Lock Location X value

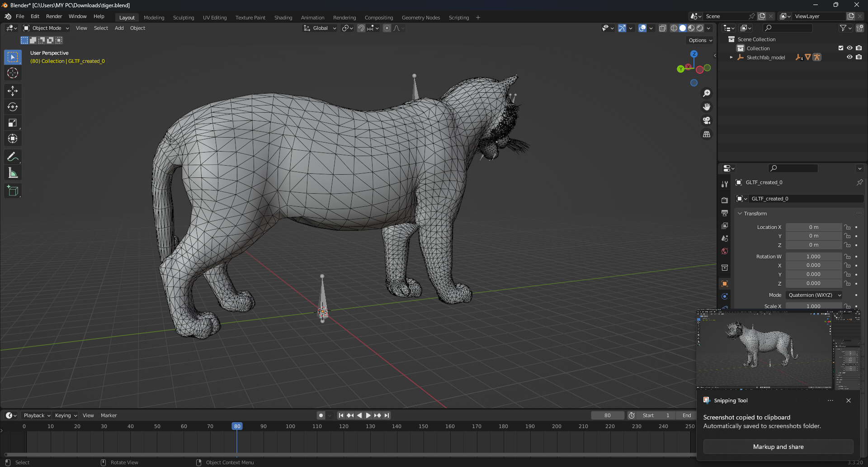(848, 227)
